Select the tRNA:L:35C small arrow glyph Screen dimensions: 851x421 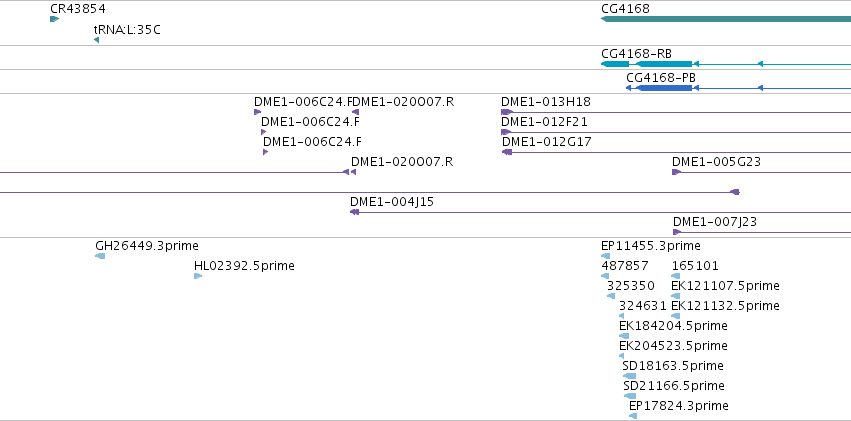pos(96,40)
